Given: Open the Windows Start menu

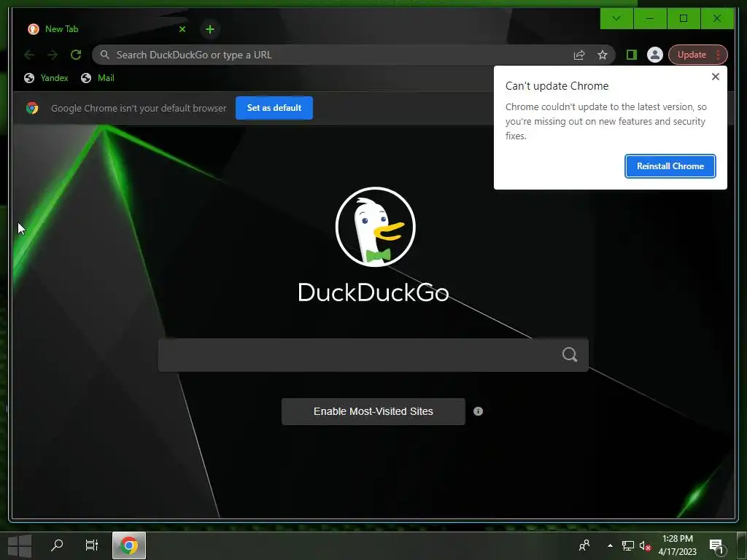Looking at the screenshot, I should pyautogui.click(x=20, y=545).
